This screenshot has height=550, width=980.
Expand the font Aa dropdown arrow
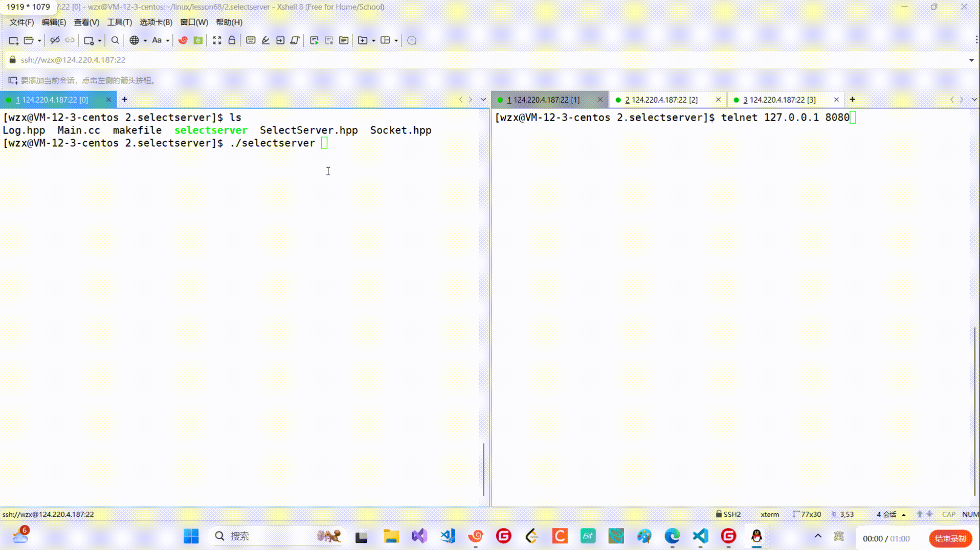coord(168,41)
